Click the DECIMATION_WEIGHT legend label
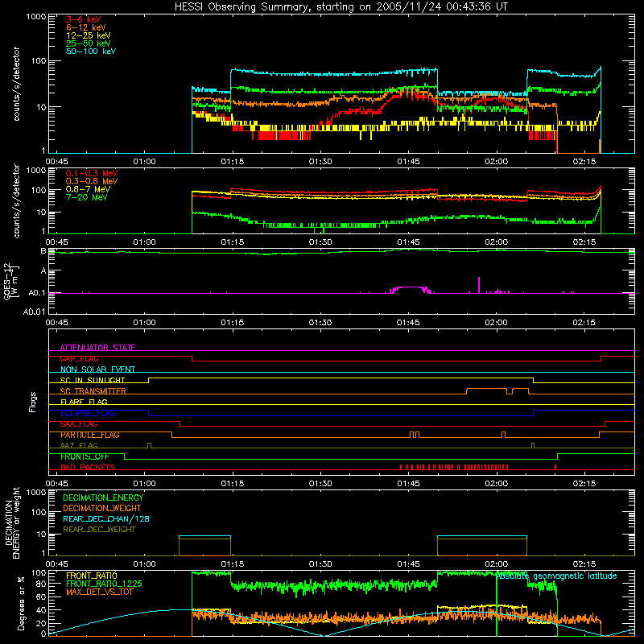Screen dimensions: 644x644 pos(102,508)
